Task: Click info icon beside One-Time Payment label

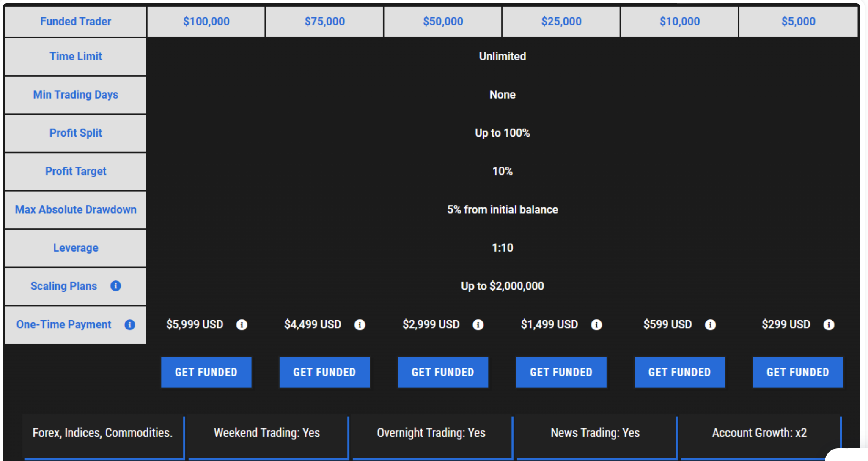Action: pos(130,324)
